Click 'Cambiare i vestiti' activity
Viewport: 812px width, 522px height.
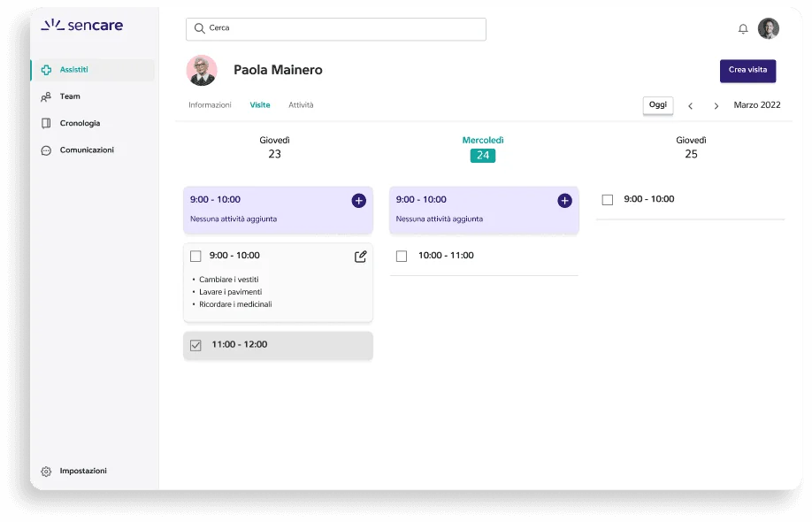(x=229, y=280)
